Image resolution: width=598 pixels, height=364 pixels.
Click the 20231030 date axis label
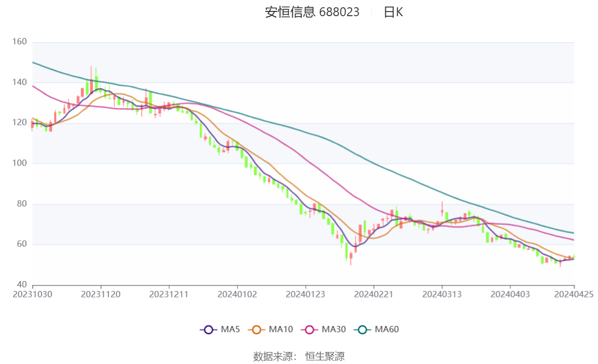[32, 295]
